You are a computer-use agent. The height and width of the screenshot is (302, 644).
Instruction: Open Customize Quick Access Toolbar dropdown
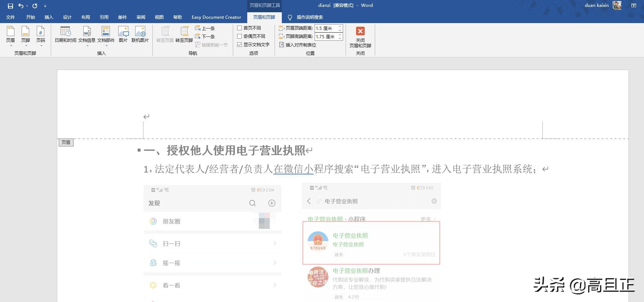pyautogui.click(x=45, y=6)
